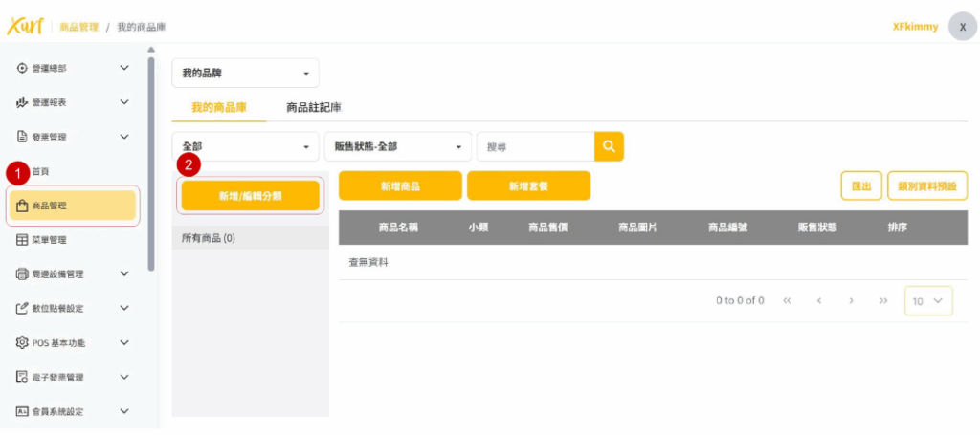Click the 數位點餐設定 edit icon
980x435 pixels.
22,309
